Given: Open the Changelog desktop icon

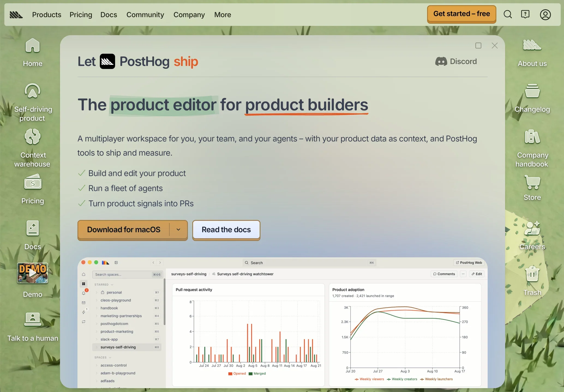Looking at the screenshot, I should 532,98.
